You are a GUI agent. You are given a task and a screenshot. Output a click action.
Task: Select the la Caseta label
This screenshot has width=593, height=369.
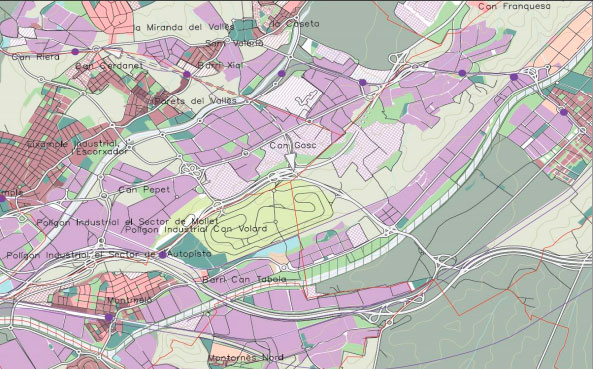[295, 24]
